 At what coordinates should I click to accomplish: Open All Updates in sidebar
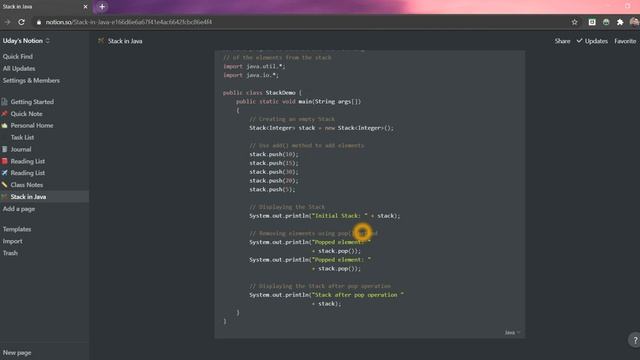point(19,69)
